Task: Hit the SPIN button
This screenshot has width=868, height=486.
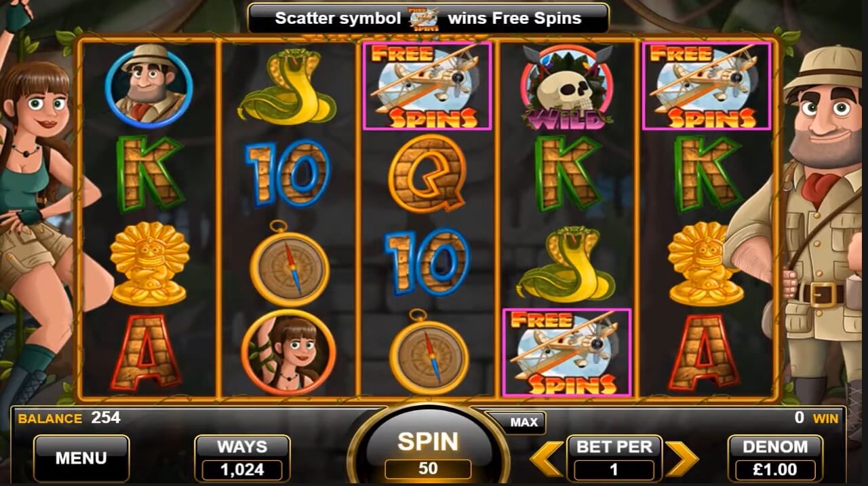Action: coord(428,448)
